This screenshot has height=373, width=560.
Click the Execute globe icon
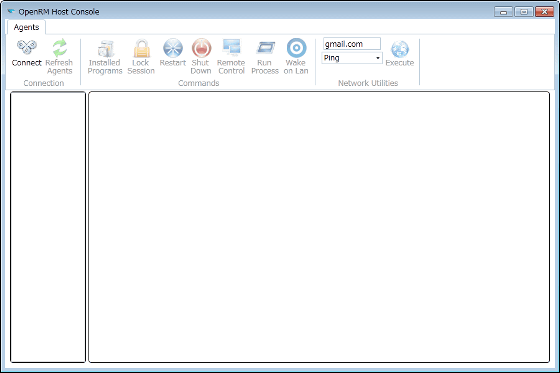click(x=400, y=49)
